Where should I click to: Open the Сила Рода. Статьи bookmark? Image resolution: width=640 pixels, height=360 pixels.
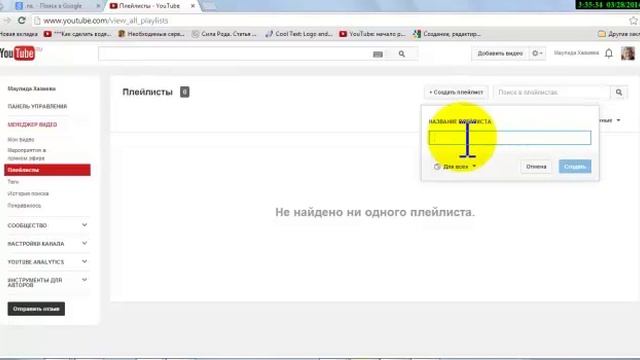224,34
